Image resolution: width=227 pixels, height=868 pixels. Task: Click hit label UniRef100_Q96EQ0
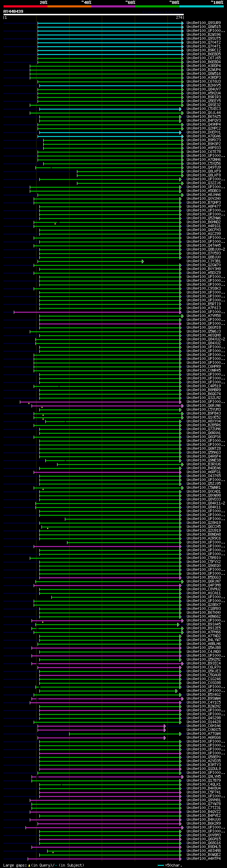[x=204, y=566]
